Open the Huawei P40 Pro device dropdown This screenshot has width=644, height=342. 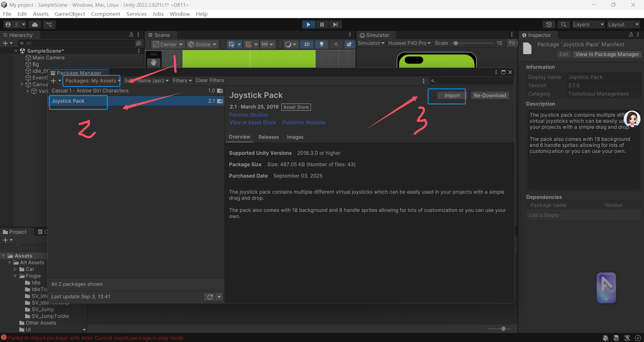tap(409, 43)
